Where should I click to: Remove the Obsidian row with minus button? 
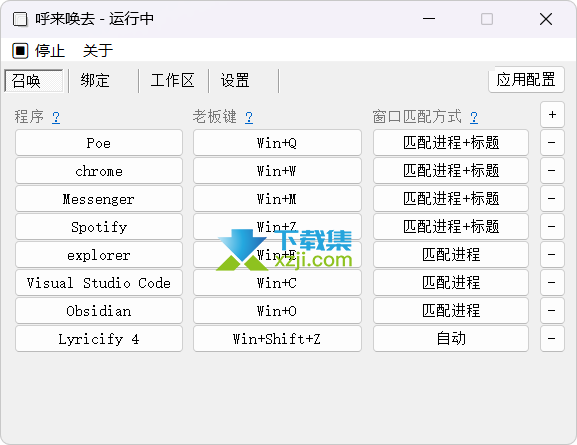pos(552,310)
